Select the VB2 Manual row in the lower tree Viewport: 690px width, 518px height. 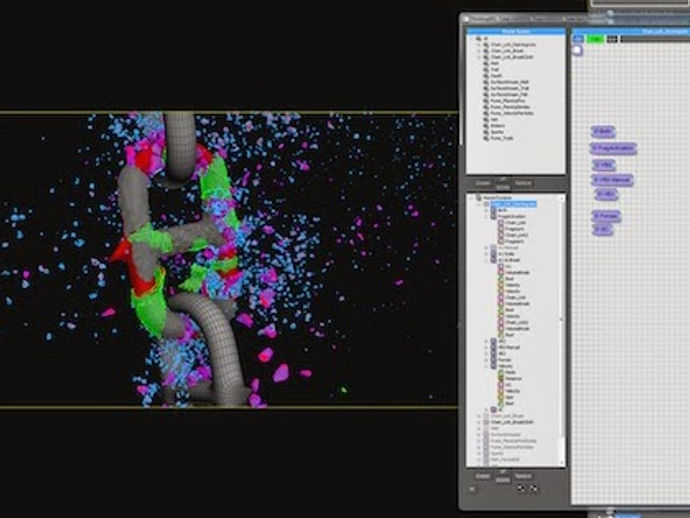point(509,347)
